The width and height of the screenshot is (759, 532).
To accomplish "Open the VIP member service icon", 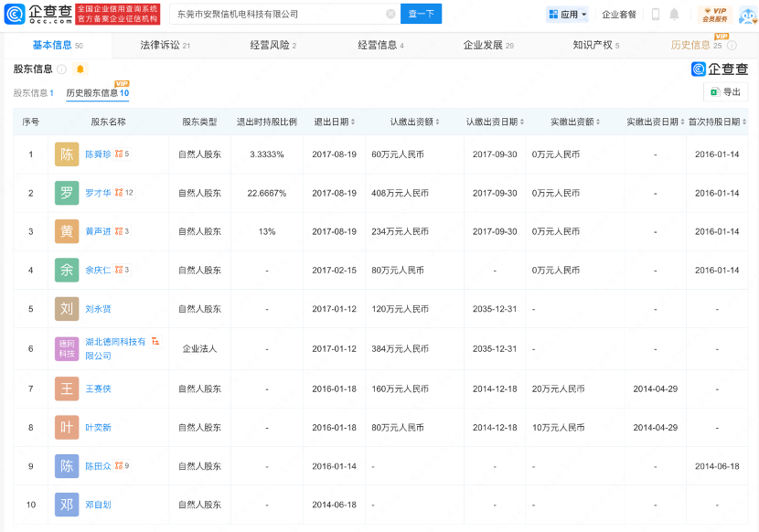I will (x=715, y=15).
